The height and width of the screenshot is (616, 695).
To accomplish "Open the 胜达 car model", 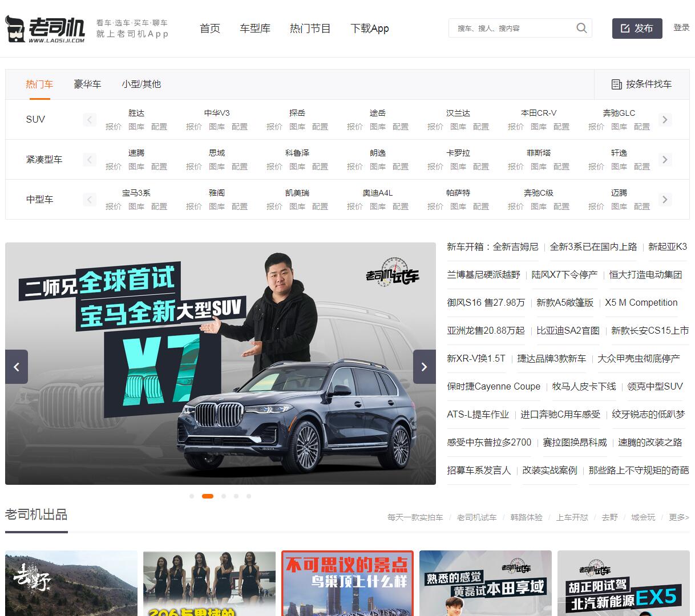I will 136,113.
